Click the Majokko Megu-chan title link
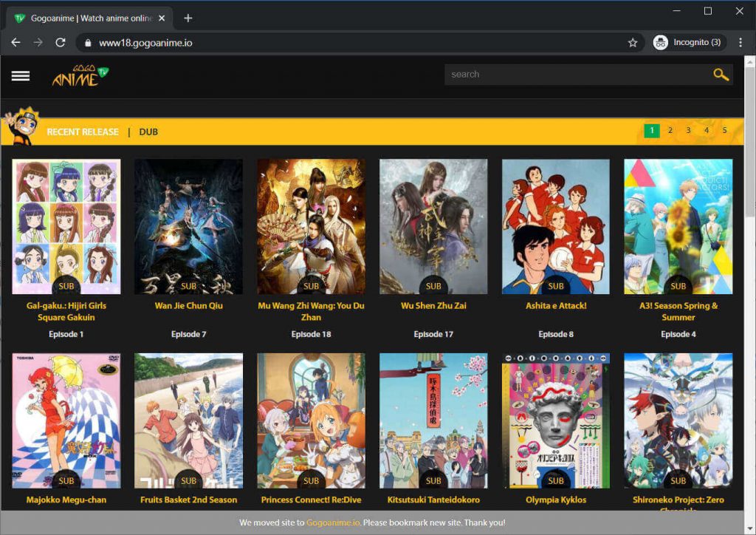Viewport: 756px width, 535px height. pos(66,500)
